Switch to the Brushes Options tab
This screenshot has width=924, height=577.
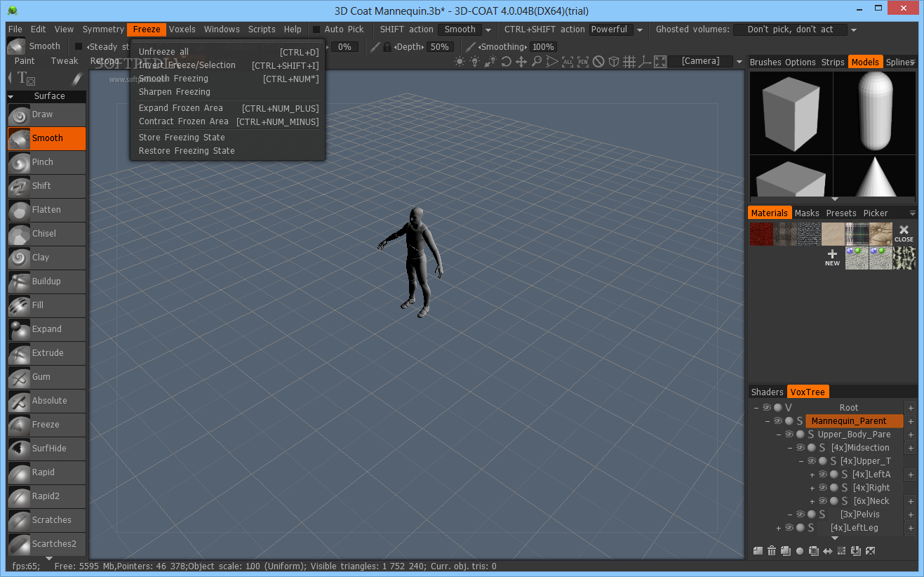(x=783, y=62)
